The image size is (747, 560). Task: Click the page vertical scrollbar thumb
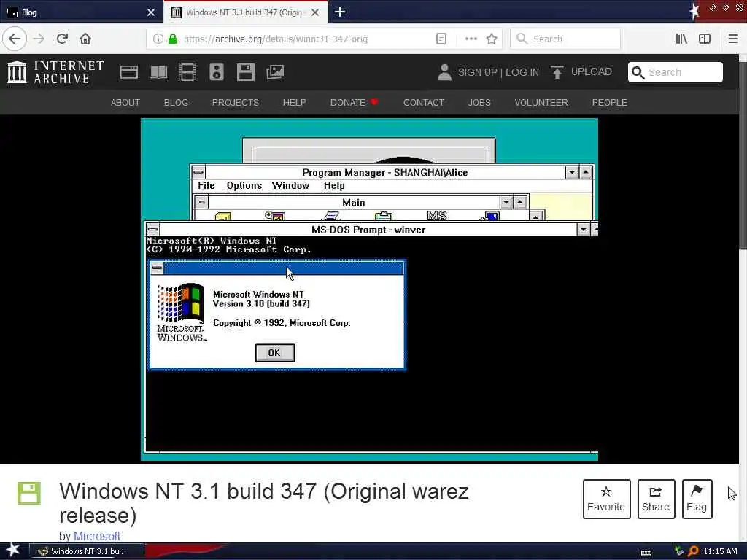(743, 155)
